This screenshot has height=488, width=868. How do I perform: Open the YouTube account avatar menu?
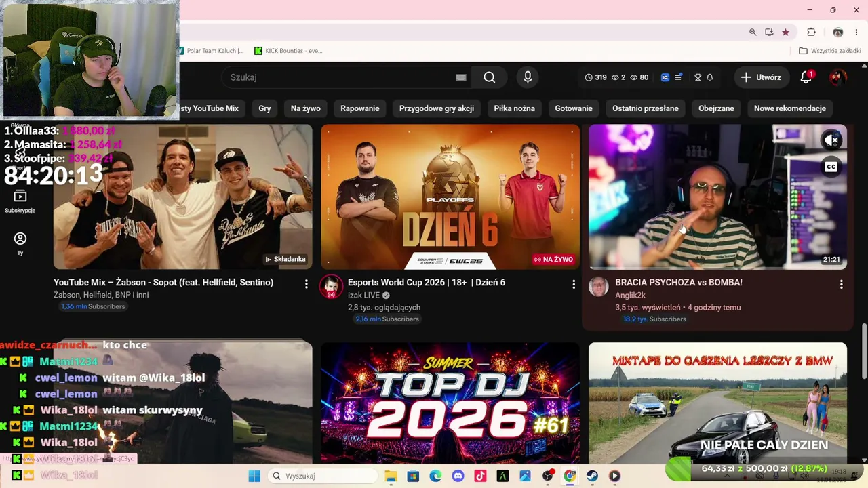838,77
